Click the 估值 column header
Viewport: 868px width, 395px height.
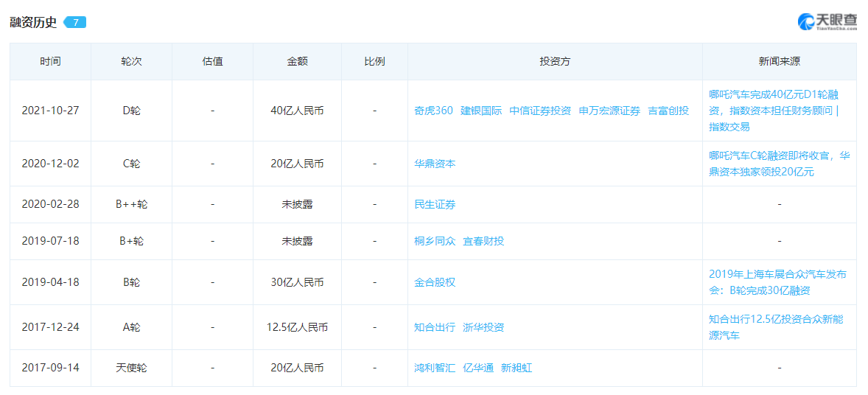pyautogui.click(x=212, y=61)
